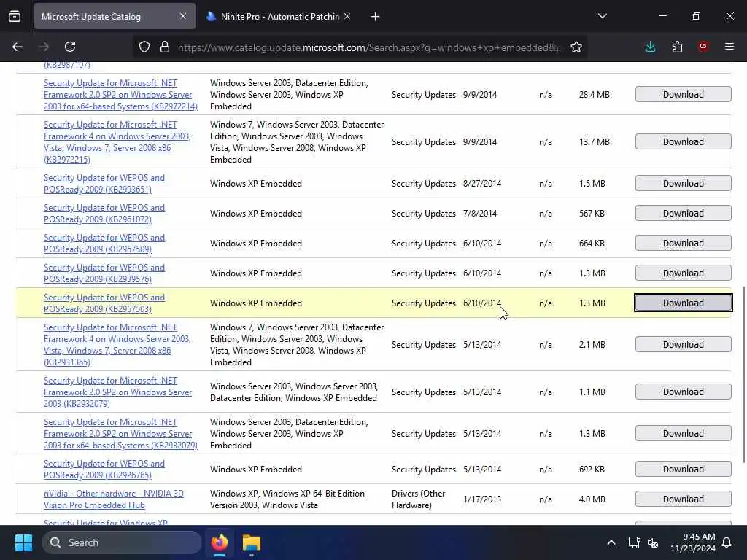The height and width of the screenshot is (560, 747).
Task: Open the WEPOS KB2957509 update link
Action: coord(104,244)
